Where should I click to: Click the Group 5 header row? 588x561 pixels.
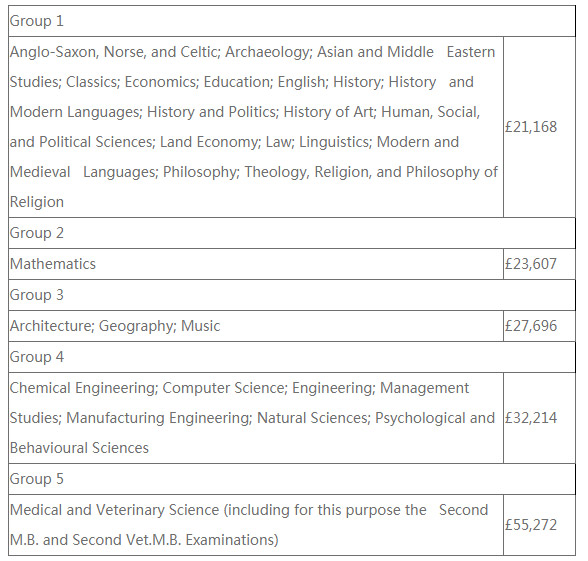[292, 479]
